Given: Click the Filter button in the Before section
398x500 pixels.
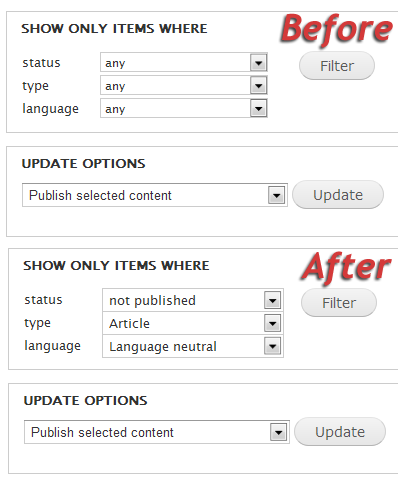Looking at the screenshot, I should tap(337, 66).
